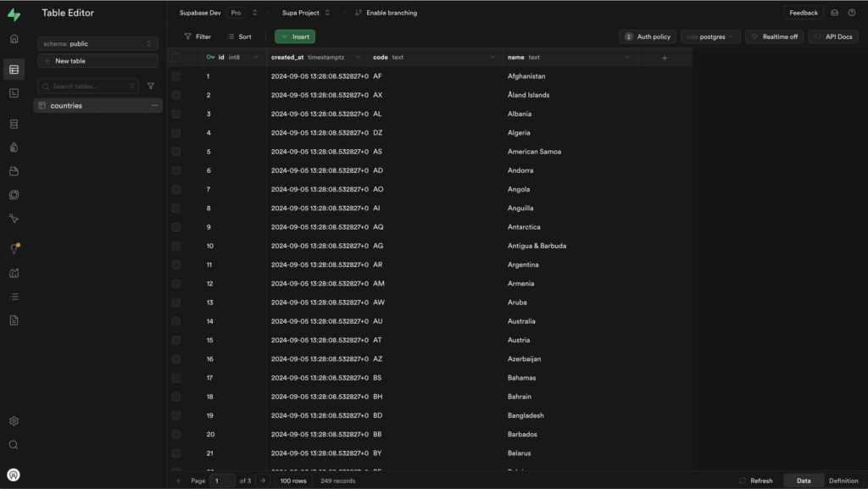Open the schema public dropdown
Screen dimensions: 868x489
click(x=97, y=43)
